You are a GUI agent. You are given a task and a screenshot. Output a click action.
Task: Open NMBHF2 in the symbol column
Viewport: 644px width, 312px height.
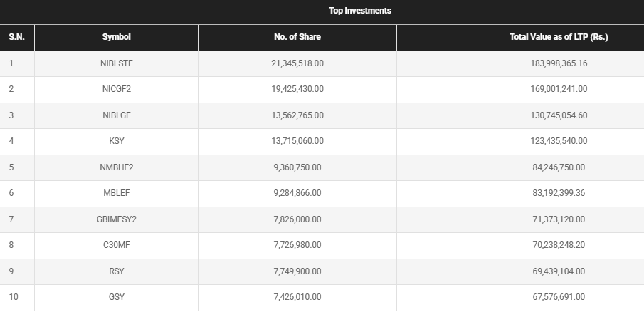pyautogui.click(x=117, y=167)
